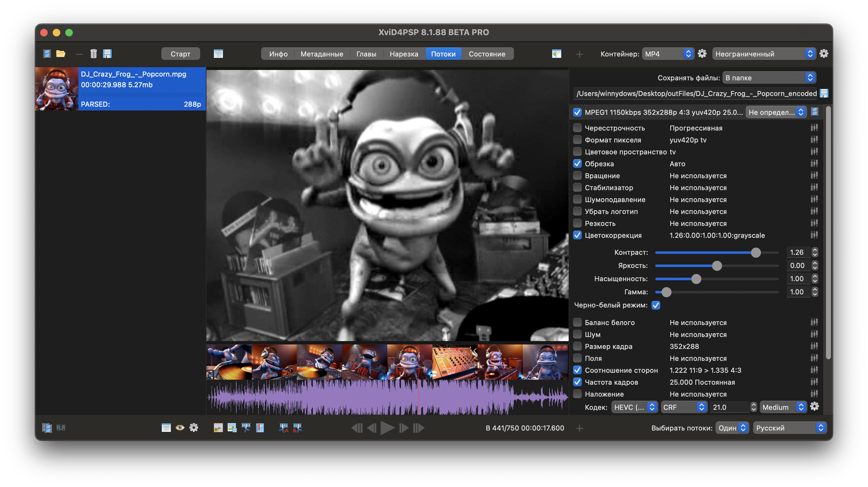This screenshot has width=868, height=487.
Task: Enable the Шумоподавление checkbox
Action: point(577,200)
